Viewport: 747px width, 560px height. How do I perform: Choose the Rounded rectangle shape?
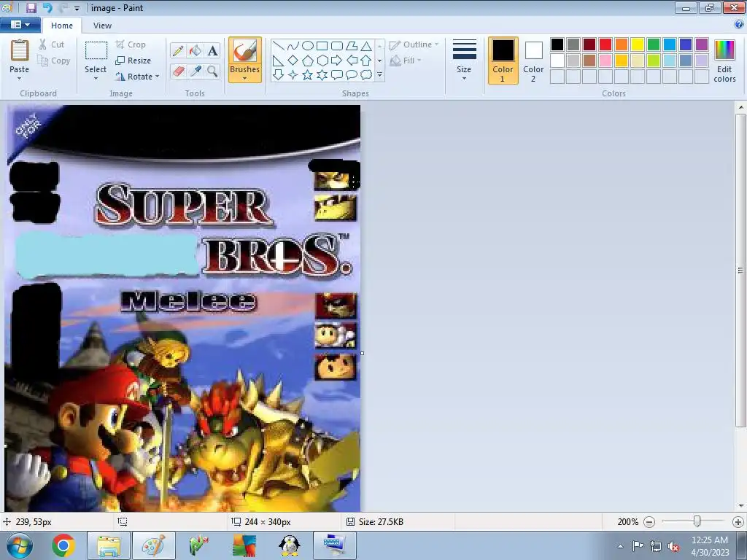[337, 46]
